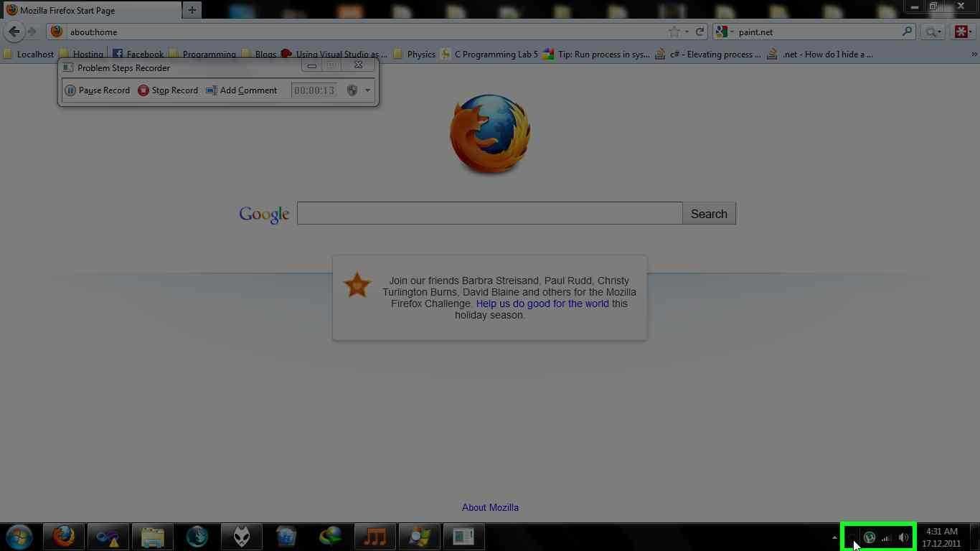The height and width of the screenshot is (551, 980).
Task: Click the green circular tray icon
Action: pyautogui.click(x=869, y=537)
